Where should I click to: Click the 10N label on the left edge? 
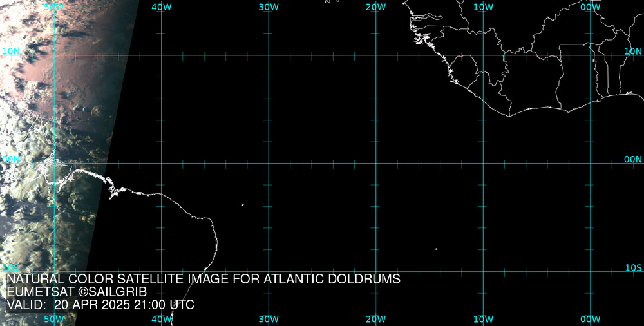(x=11, y=52)
